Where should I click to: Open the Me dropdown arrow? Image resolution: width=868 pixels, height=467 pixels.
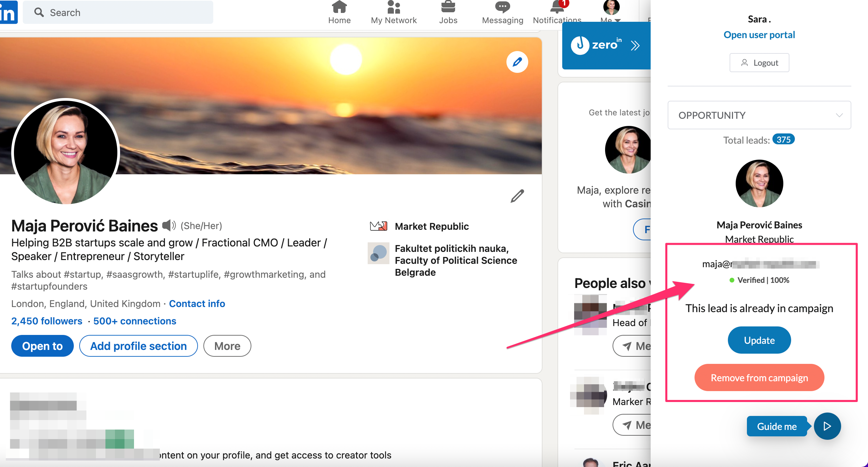[x=618, y=20]
